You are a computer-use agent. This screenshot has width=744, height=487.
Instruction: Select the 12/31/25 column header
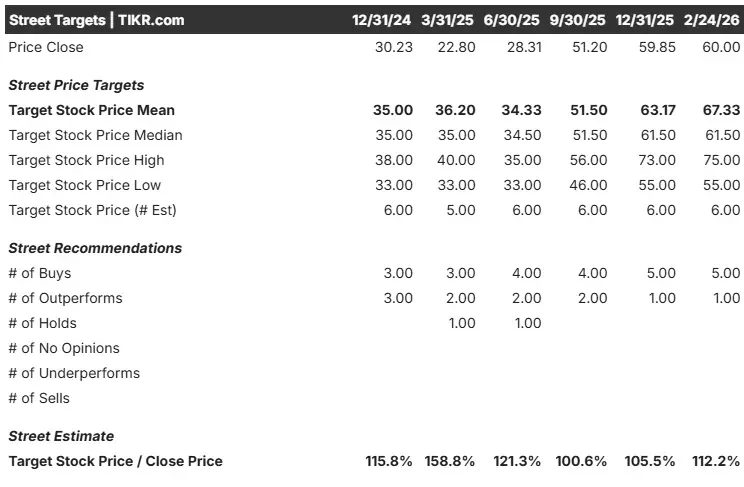644,20
